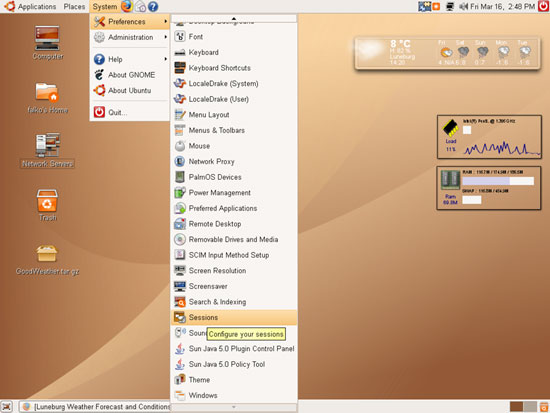The width and height of the screenshot is (550, 413).
Task: Click the blue help launcher in top panel
Action: click(153, 6)
